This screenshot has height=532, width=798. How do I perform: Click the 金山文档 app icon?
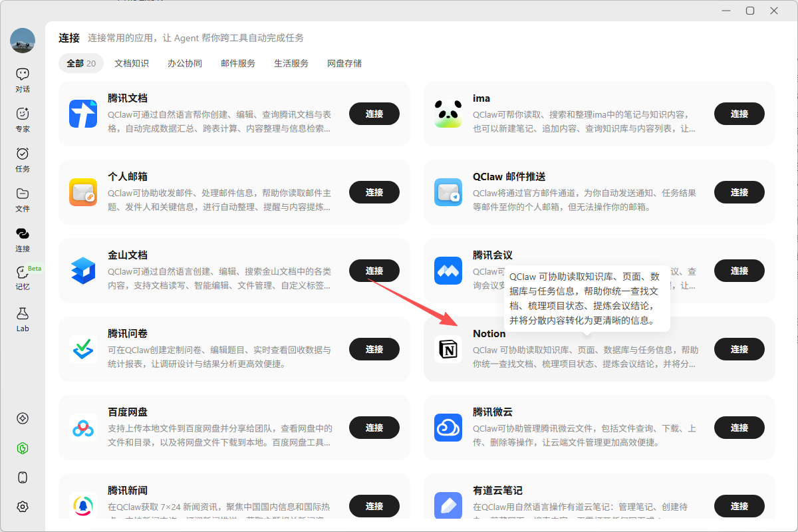coord(83,271)
